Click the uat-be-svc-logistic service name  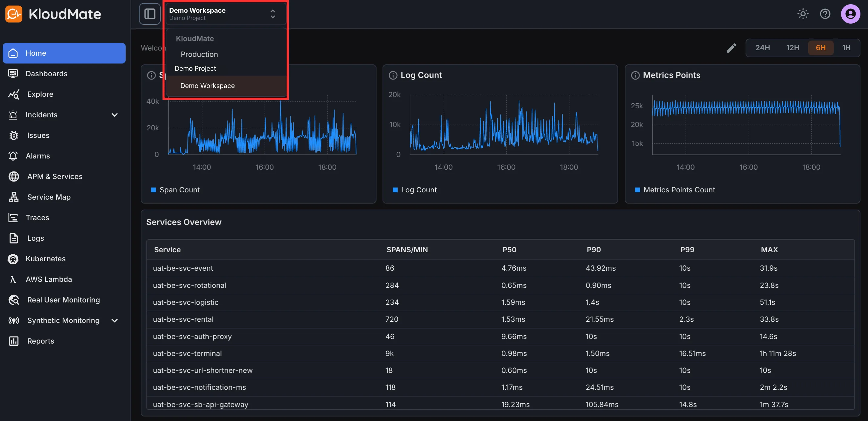pos(186,302)
